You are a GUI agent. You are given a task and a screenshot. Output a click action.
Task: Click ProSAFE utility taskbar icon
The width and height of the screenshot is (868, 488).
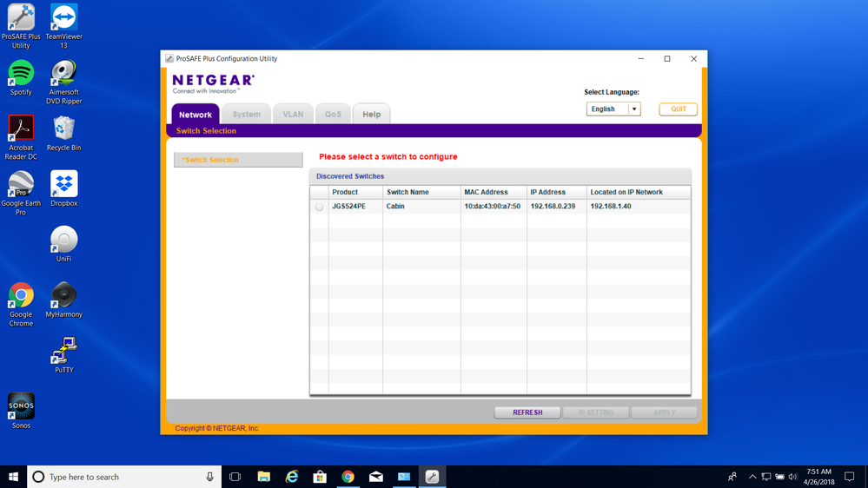point(433,477)
